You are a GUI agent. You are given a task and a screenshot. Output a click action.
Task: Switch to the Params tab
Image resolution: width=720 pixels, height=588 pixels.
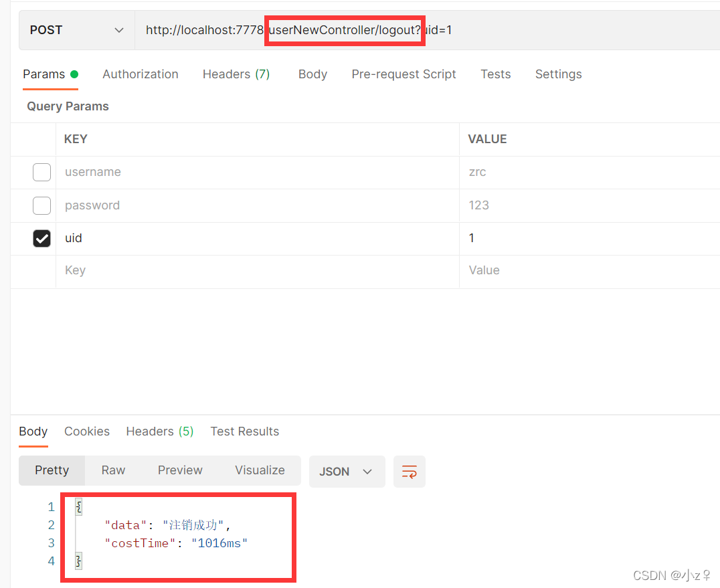(x=50, y=74)
